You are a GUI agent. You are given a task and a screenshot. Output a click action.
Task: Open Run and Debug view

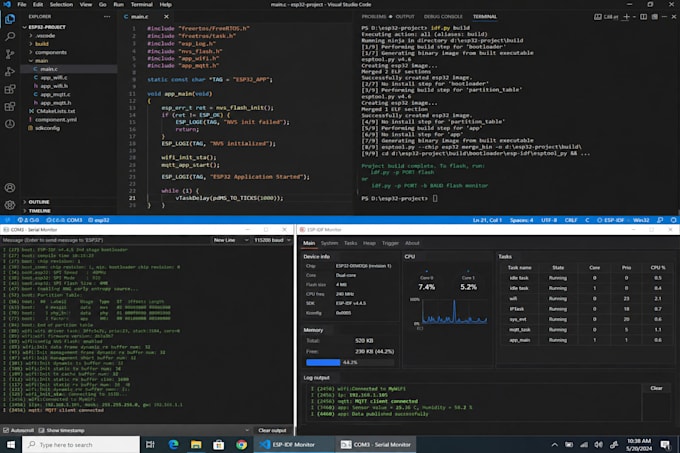pyautogui.click(x=10, y=72)
